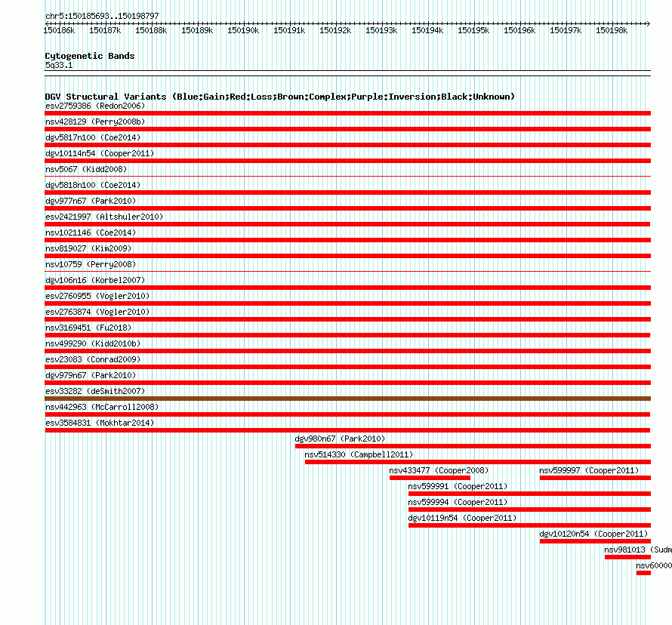Click the esv2759386 (Redon2006) variant label
672x625 pixels.
coord(95,106)
